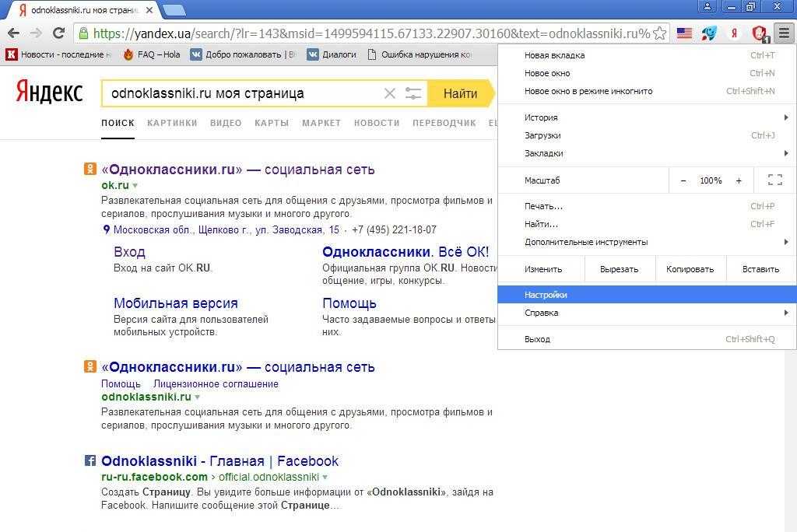Select Настройки in the Chrome menu
This screenshot has height=532, width=797.
[x=546, y=295]
